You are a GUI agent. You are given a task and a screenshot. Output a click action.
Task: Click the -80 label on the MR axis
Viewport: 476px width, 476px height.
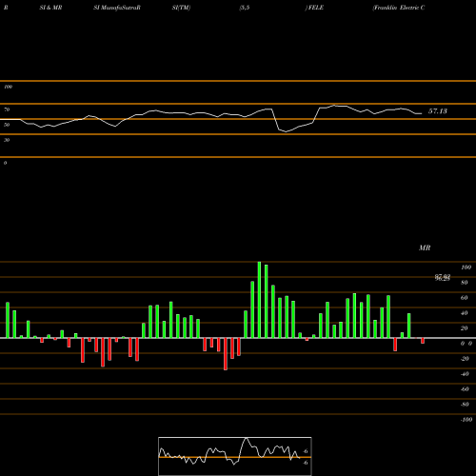coord(465,405)
